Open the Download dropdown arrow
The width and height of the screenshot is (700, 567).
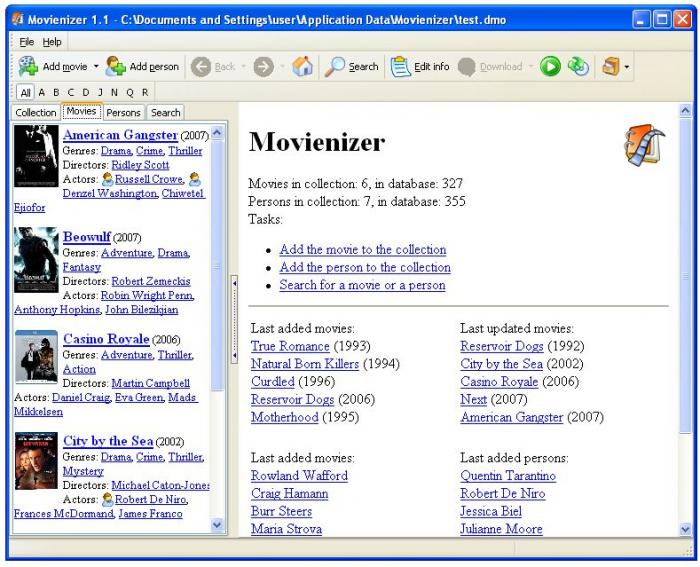[x=531, y=67]
